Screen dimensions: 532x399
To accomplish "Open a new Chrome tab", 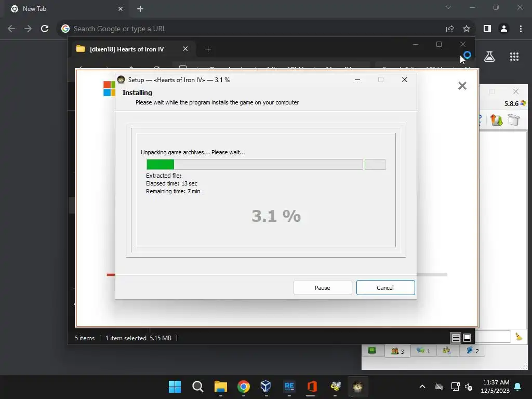I will click(140, 9).
